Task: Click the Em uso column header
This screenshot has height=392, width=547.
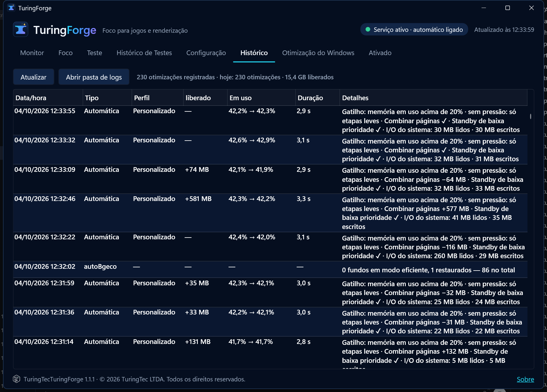Action: click(261, 98)
